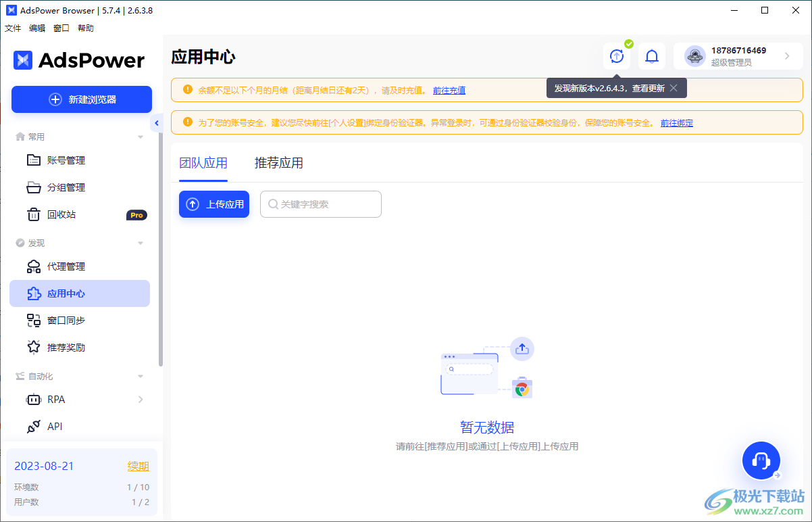This screenshot has height=522, width=812.
Task: Click the notification bell icon
Action: click(x=651, y=56)
